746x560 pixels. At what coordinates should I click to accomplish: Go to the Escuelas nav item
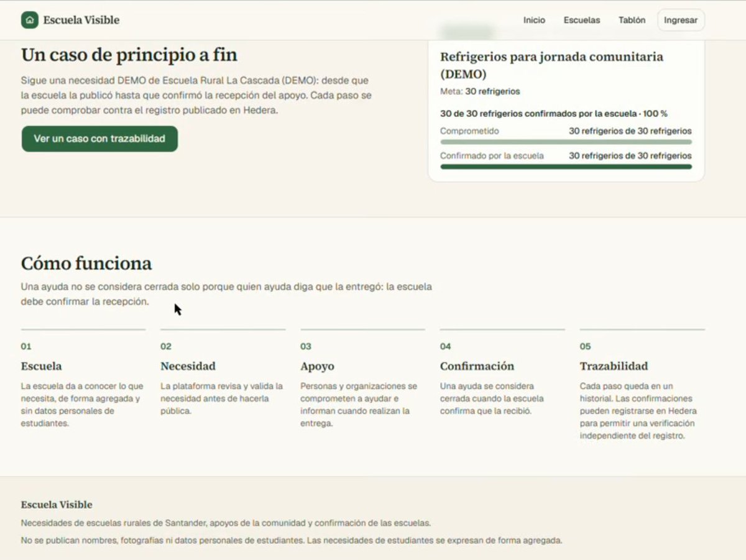[582, 20]
